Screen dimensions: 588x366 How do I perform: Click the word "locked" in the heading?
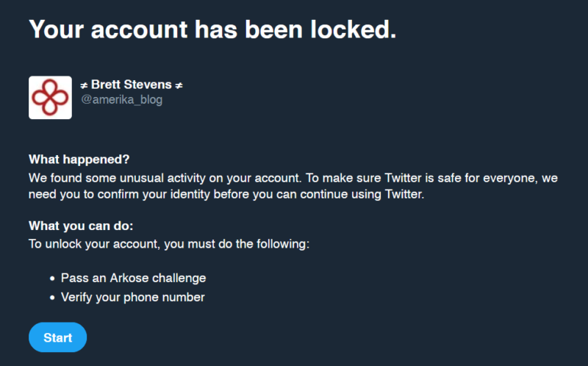350,29
